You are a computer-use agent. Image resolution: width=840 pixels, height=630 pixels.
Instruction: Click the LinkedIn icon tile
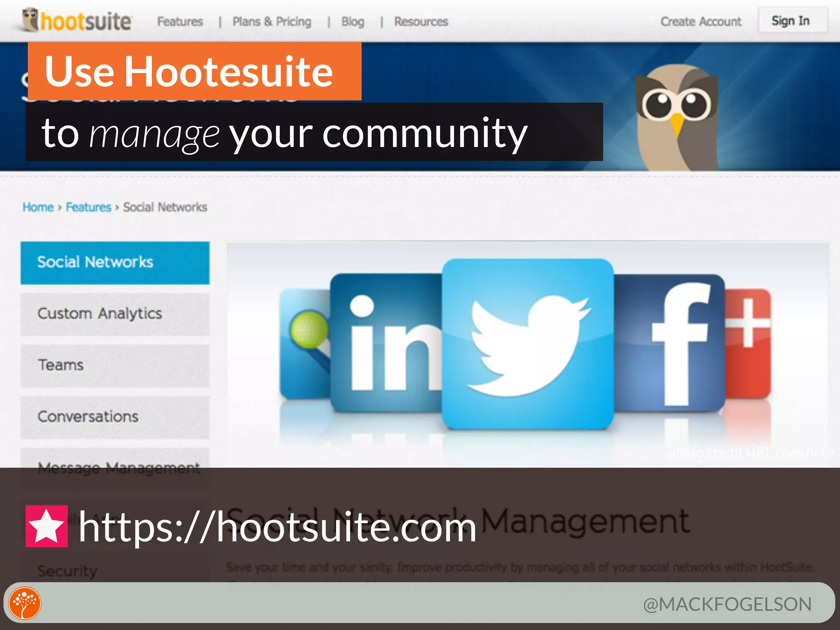386,343
